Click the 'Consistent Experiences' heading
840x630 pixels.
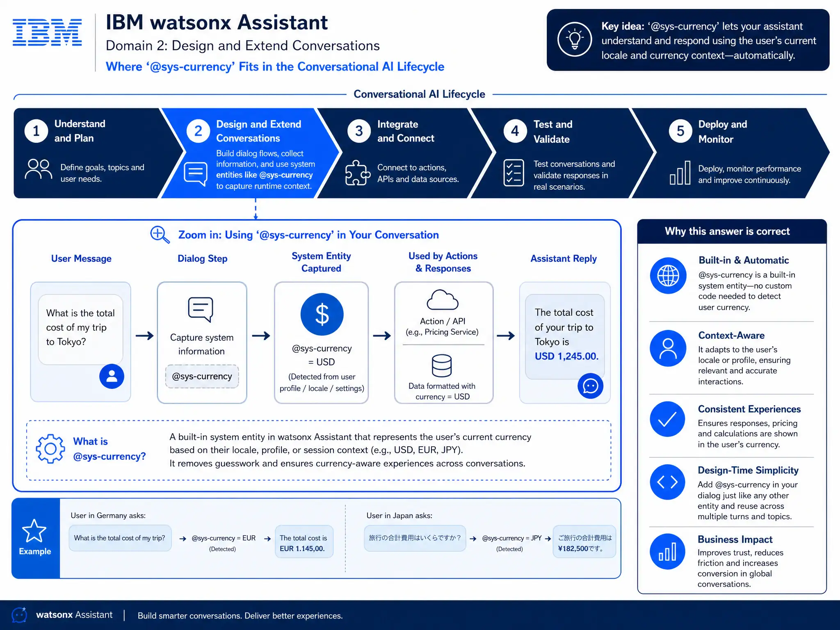point(749,409)
